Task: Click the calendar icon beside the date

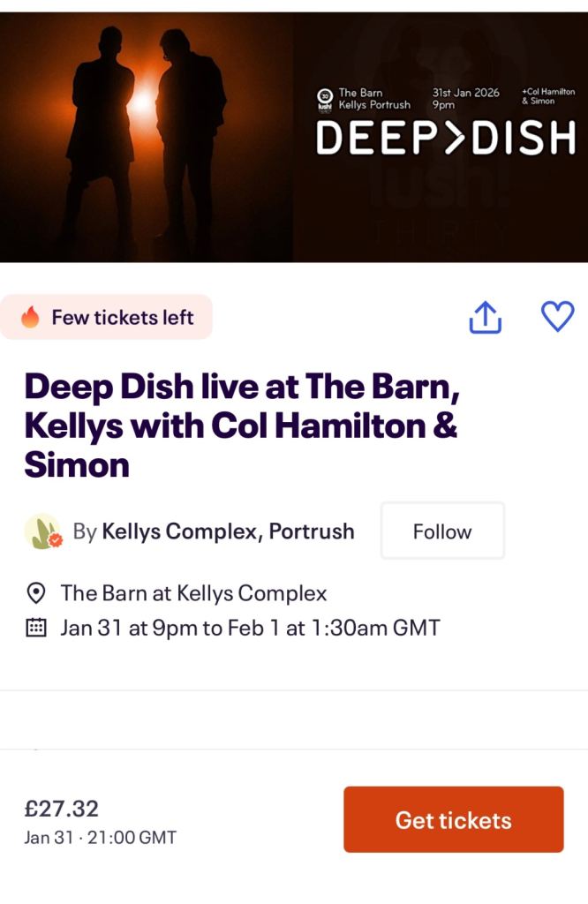Action: pos(36,629)
